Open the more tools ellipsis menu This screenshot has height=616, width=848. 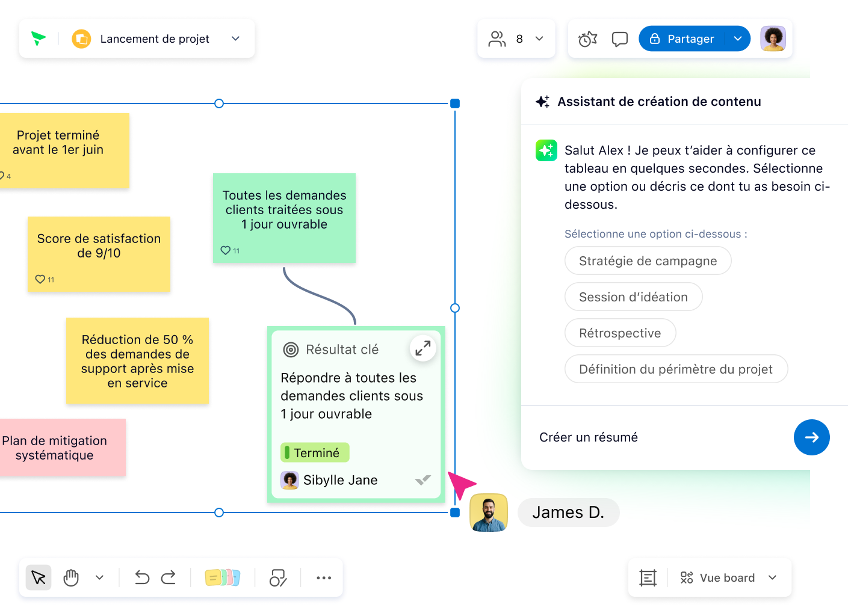point(324,578)
